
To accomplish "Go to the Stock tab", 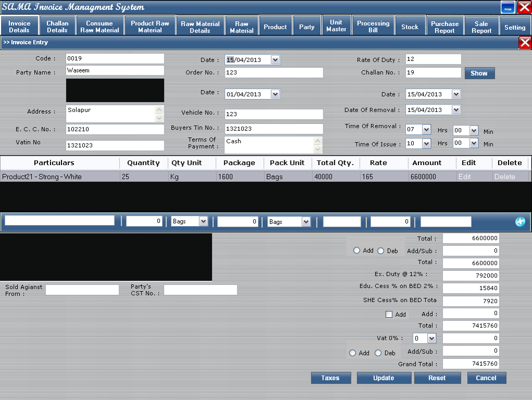I will click(x=410, y=27).
